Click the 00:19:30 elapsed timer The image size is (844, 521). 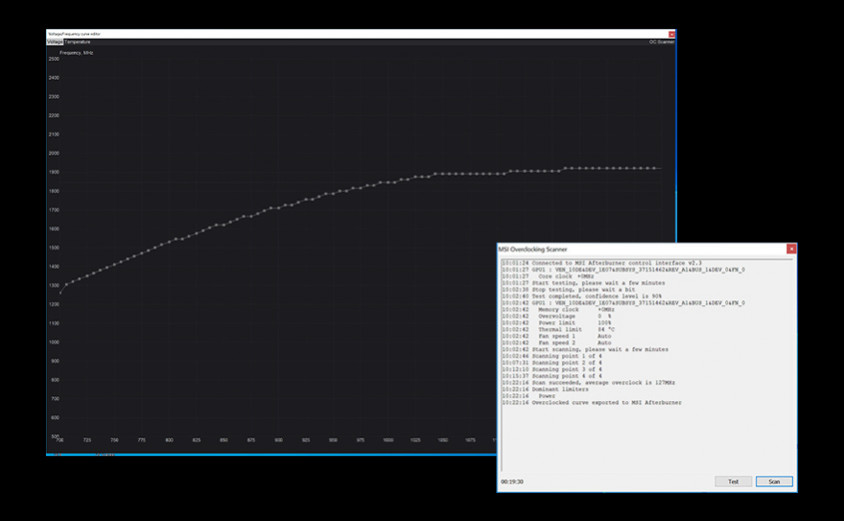513,481
